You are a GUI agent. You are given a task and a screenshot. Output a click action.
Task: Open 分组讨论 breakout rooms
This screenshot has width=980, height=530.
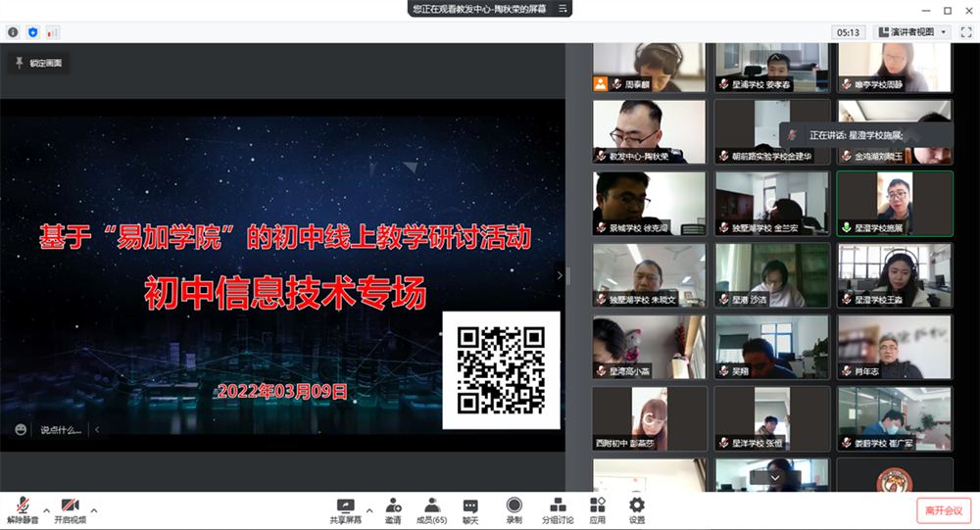(558, 510)
